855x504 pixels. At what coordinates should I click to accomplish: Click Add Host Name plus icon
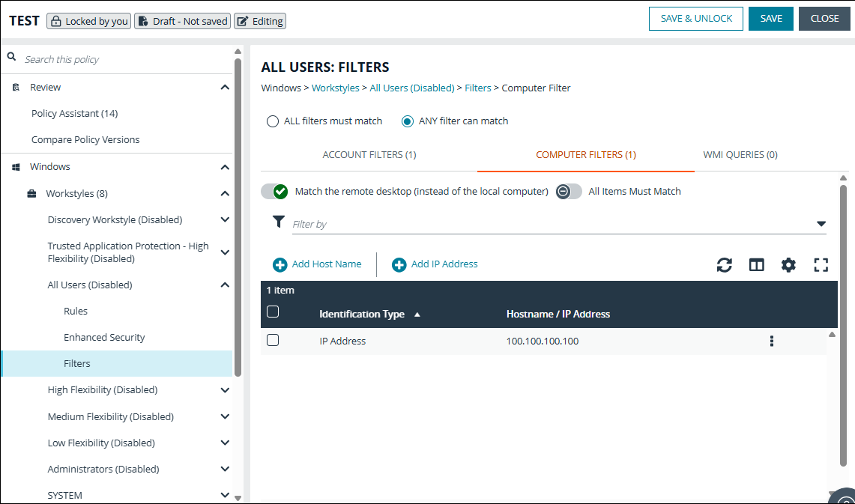point(280,264)
